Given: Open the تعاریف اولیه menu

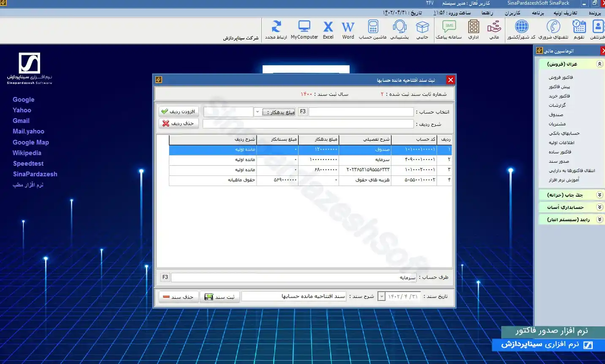Looking at the screenshot, I should click(565, 13).
